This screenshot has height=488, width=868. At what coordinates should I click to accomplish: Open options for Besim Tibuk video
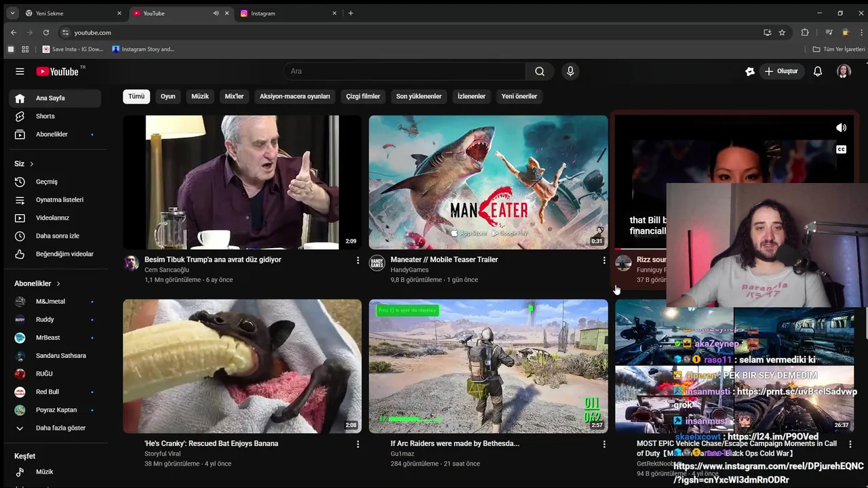tap(358, 260)
